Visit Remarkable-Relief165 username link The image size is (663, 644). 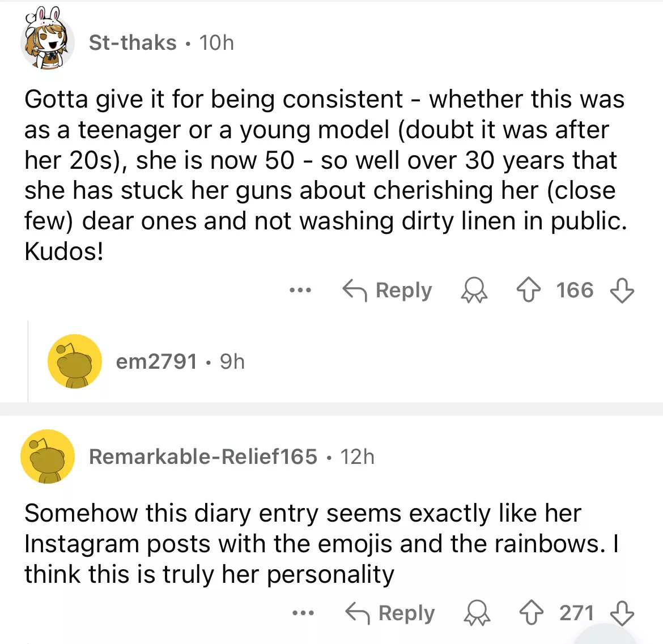tap(203, 457)
